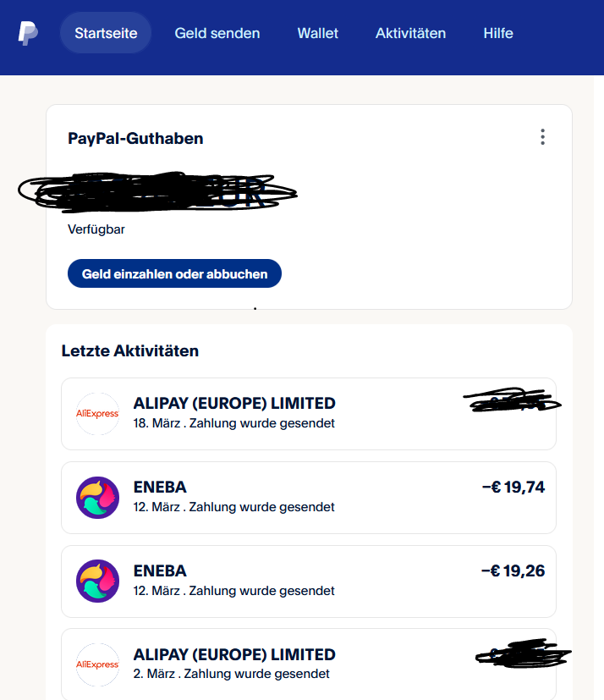604x700 pixels.
Task: Open the PayPal-Guthaben three-dot options menu
Action: point(542,137)
